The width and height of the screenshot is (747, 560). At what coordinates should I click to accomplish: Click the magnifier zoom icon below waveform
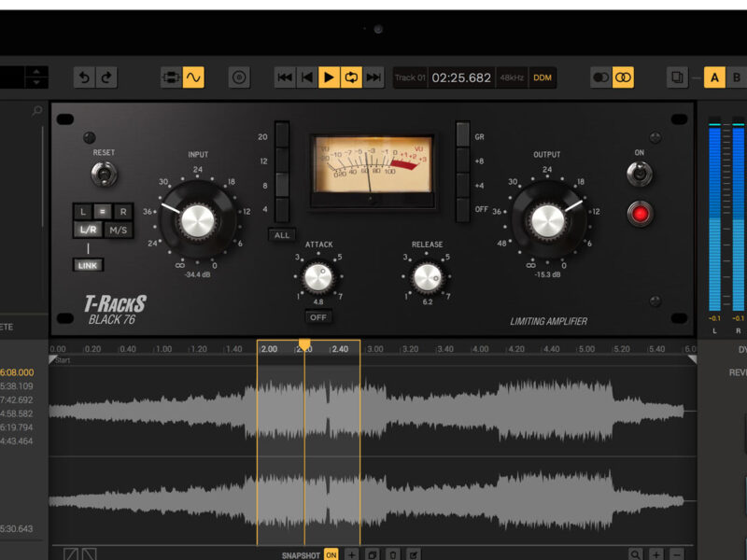coord(635,554)
